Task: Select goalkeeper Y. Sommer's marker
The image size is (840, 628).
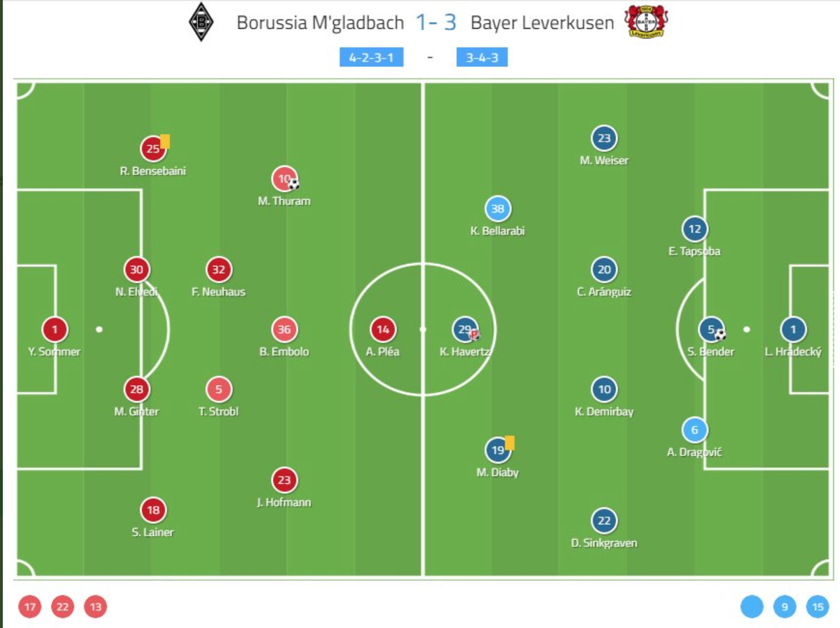Action: coord(55,329)
